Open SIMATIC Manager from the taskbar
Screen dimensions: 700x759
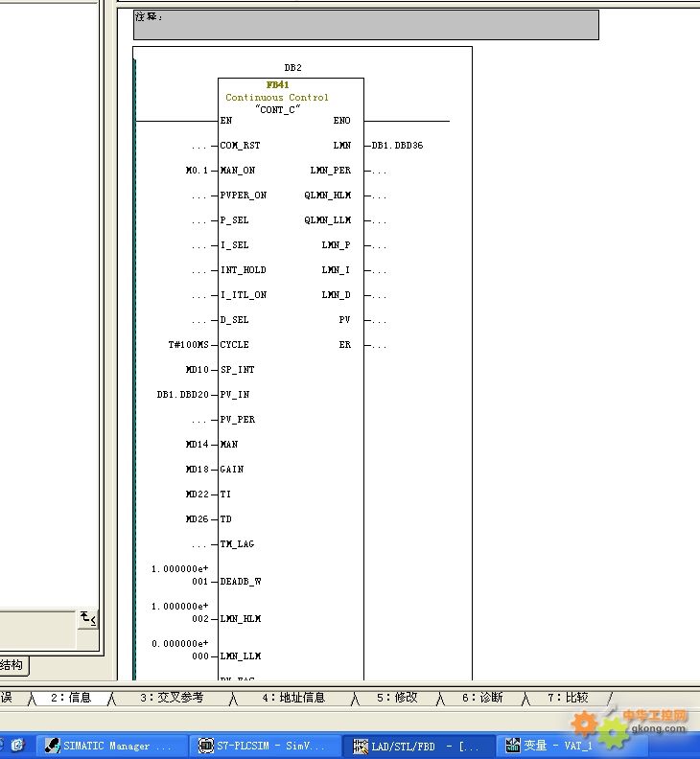coord(105,746)
